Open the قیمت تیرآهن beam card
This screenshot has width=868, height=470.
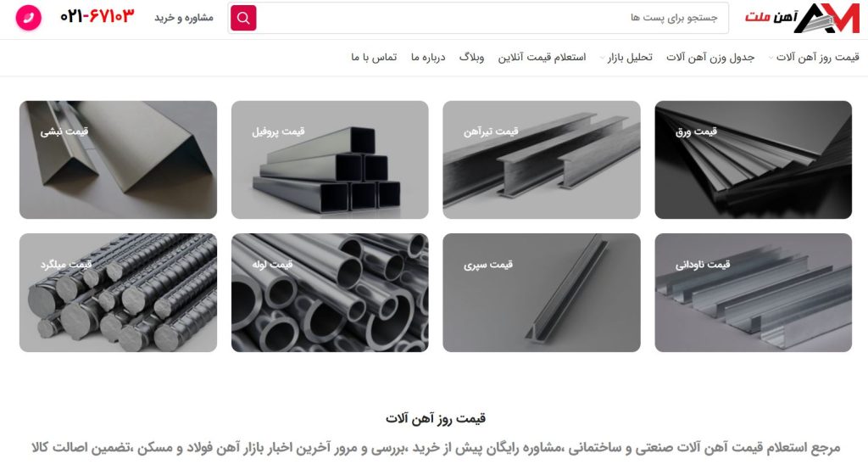pyautogui.click(x=542, y=159)
